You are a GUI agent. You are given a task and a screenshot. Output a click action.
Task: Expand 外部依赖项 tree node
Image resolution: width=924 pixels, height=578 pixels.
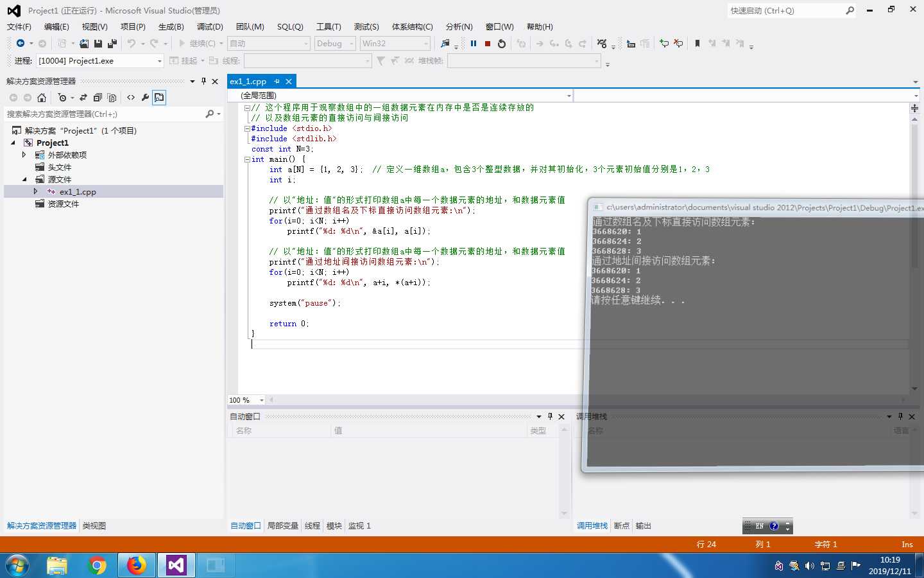pos(24,155)
